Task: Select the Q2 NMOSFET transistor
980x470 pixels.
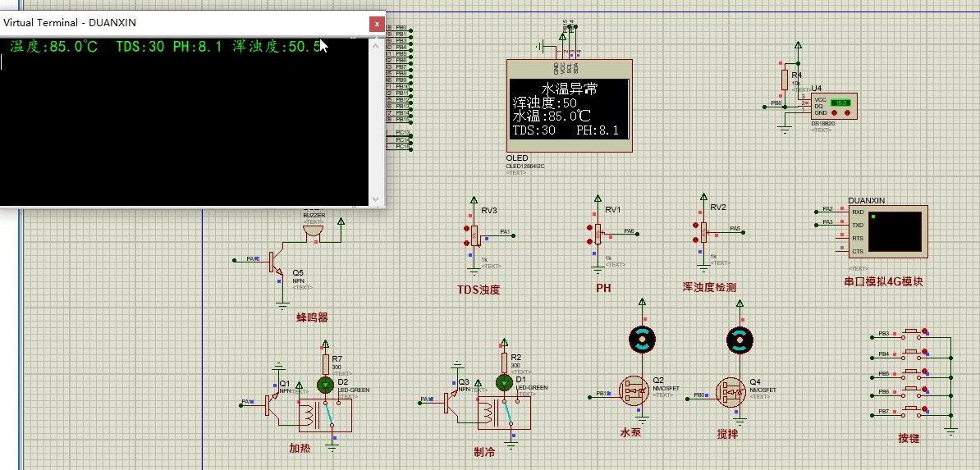Action: 633,392
